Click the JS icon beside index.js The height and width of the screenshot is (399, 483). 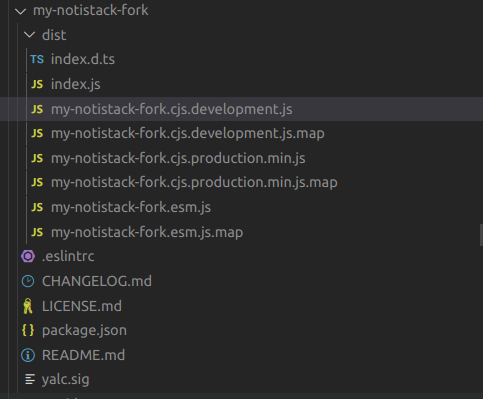[37, 84]
